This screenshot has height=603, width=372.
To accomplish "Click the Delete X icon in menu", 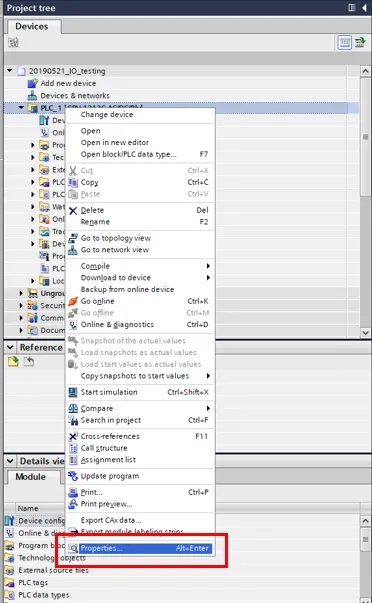I will click(x=73, y=210).
